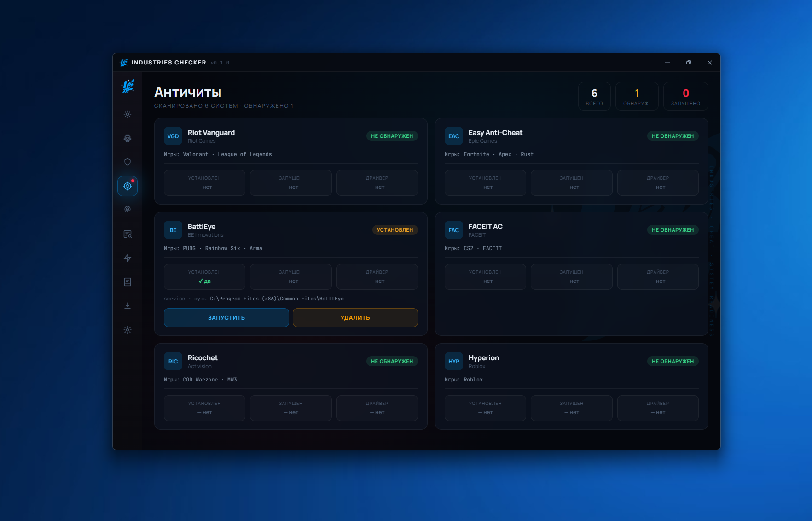This screenshot has width=812, height=521.
Task: Click Hyperion's НЕ ОБНАРУЖЕН status badge
Action: 673,361
